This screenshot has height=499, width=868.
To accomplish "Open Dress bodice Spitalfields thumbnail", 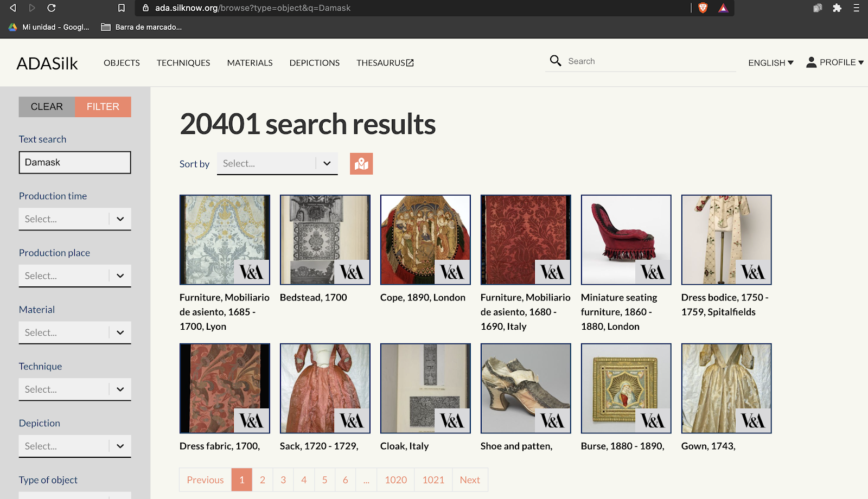I will [x=726, y=240].
